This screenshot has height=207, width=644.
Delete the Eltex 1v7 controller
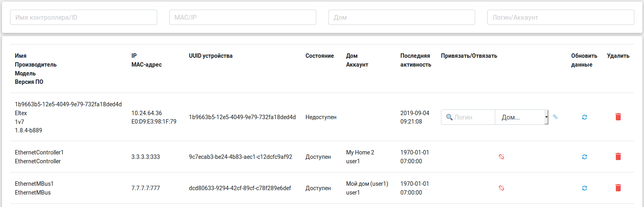[x=618, y=117]
